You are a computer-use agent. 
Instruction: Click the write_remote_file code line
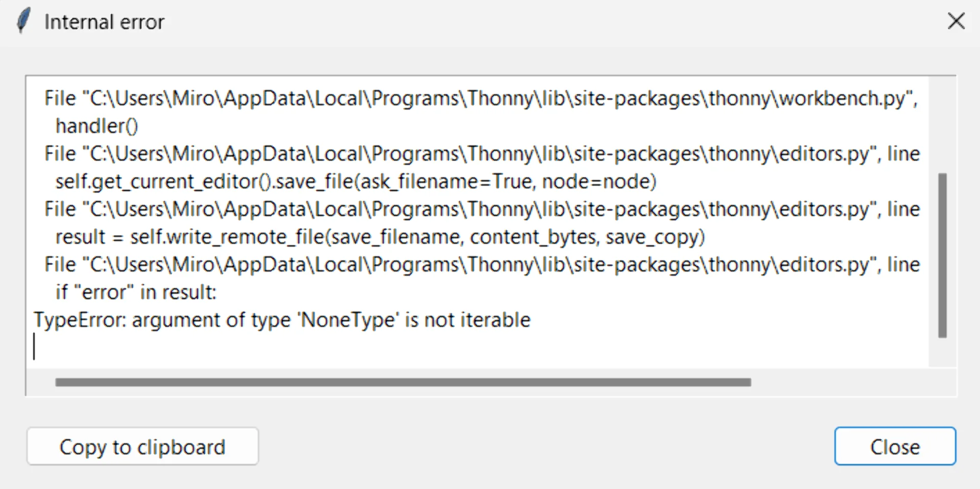380,237
